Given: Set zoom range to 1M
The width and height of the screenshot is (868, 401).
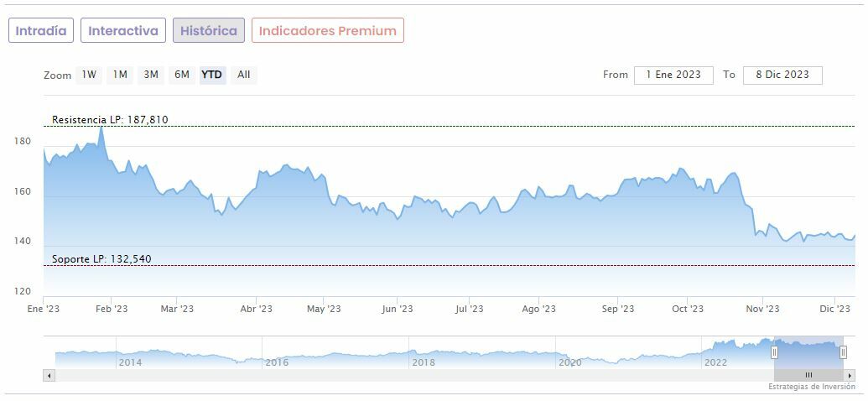Looking at the screenshot, I should 120,75.
